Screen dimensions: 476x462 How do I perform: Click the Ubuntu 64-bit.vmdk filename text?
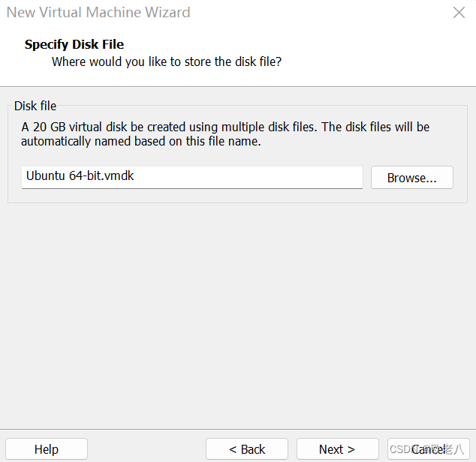(x=80, y=176)
